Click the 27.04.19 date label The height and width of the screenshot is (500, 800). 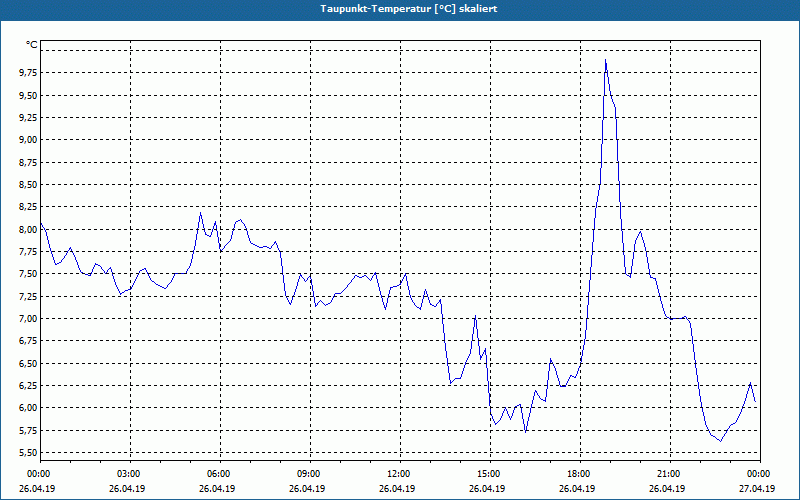point(758,488)
